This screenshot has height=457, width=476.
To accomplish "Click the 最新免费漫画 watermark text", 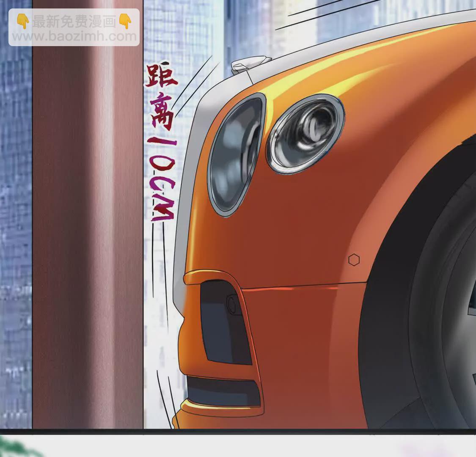I will pyautogui.click(x=74, y=22).
